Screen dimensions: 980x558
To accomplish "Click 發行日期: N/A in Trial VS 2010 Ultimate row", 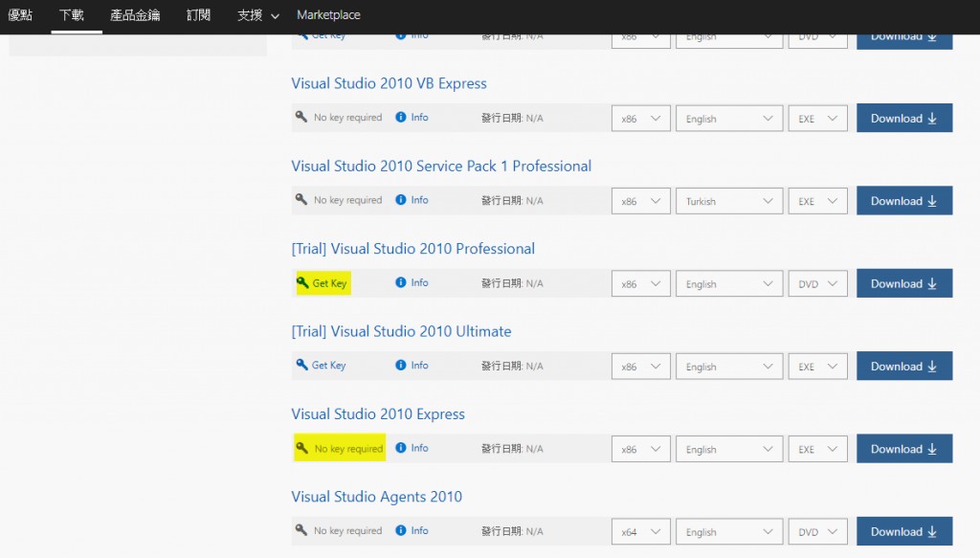I will [x=512, y=367].
